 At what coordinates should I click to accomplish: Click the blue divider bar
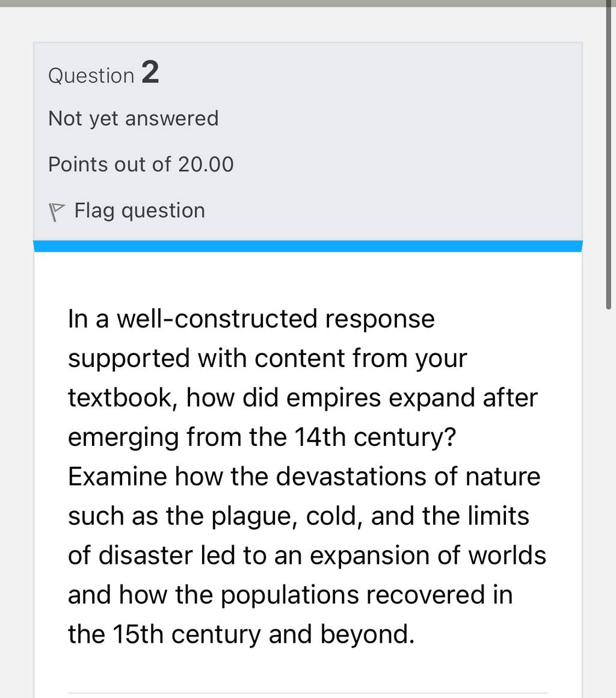pos(308,246)
